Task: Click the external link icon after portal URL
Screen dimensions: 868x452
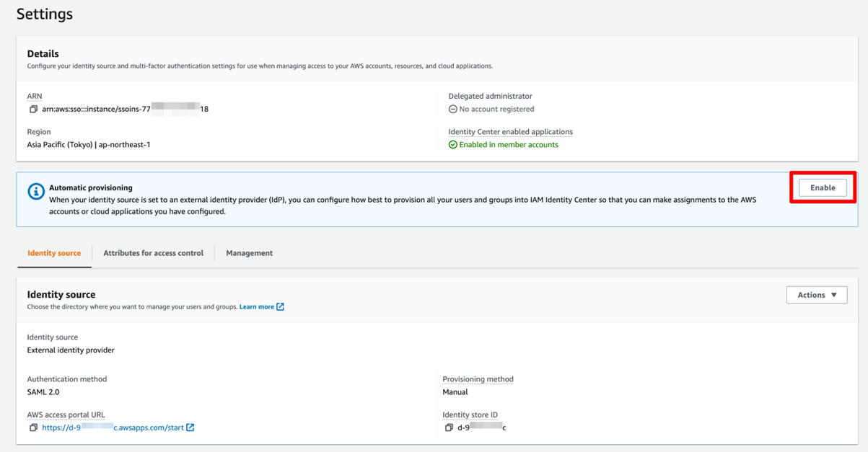Action: pyautogui.click(x=190, y=427)
